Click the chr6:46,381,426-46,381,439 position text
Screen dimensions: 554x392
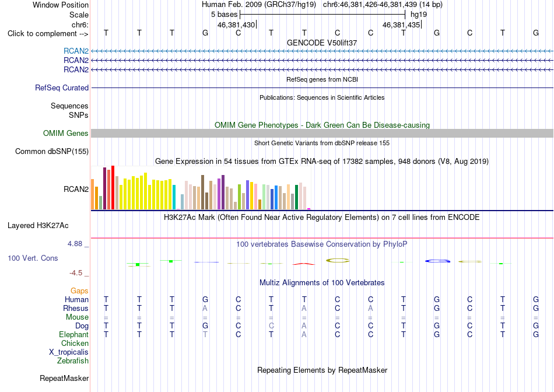point(383,5)
